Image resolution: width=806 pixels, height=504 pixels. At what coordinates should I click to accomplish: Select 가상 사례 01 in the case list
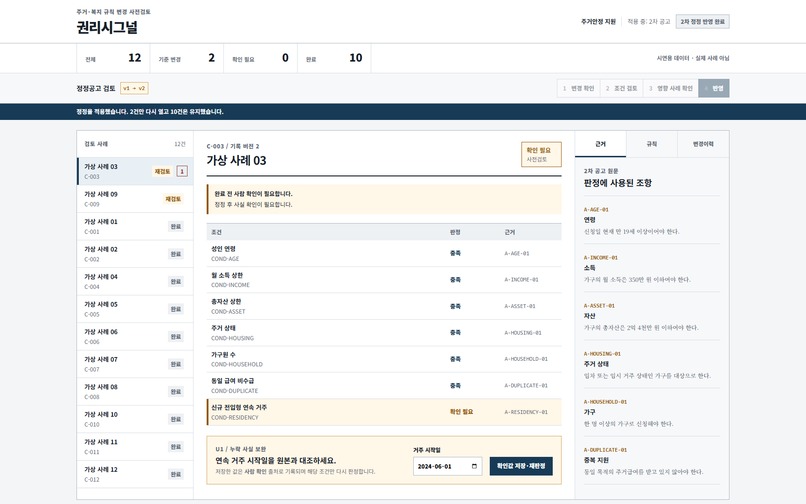point(135,226)
